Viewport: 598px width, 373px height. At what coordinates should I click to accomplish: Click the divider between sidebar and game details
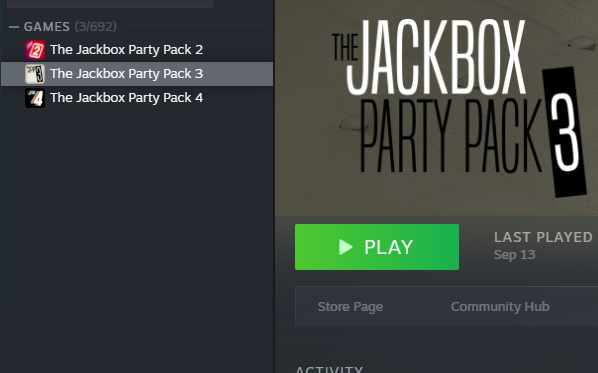[274, 186]
